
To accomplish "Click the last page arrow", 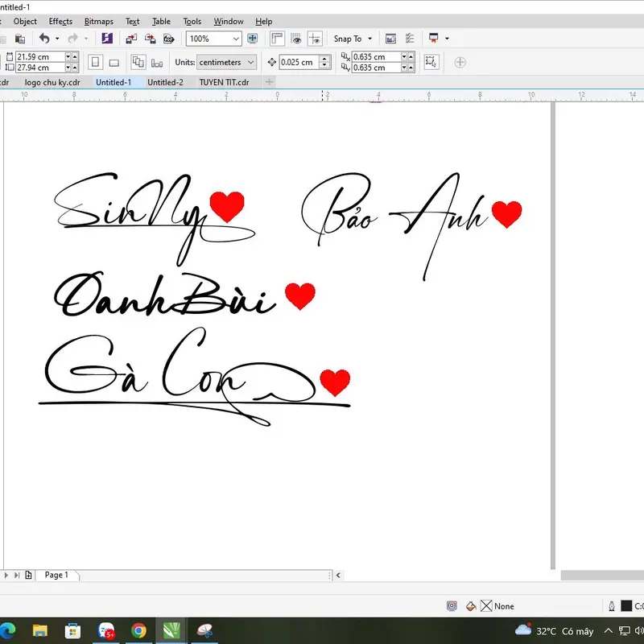I will [17, 575].
